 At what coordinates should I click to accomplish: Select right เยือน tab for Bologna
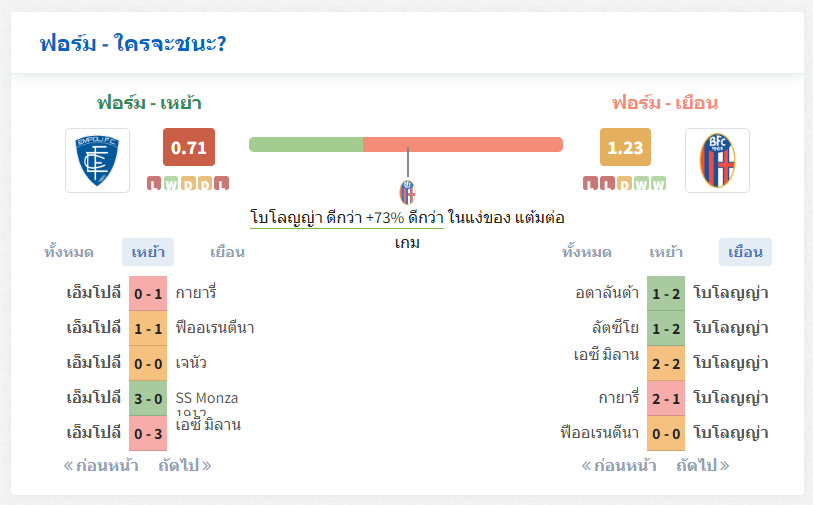(x=745, y=252)
